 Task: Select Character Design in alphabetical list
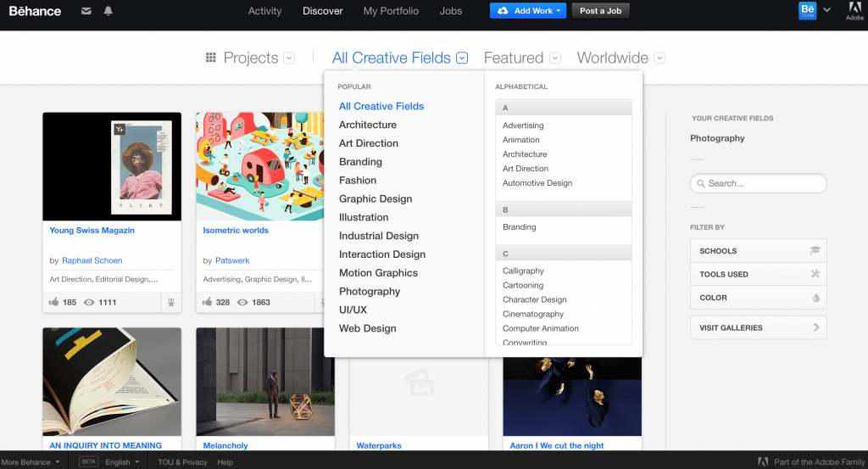coord(534,299)
